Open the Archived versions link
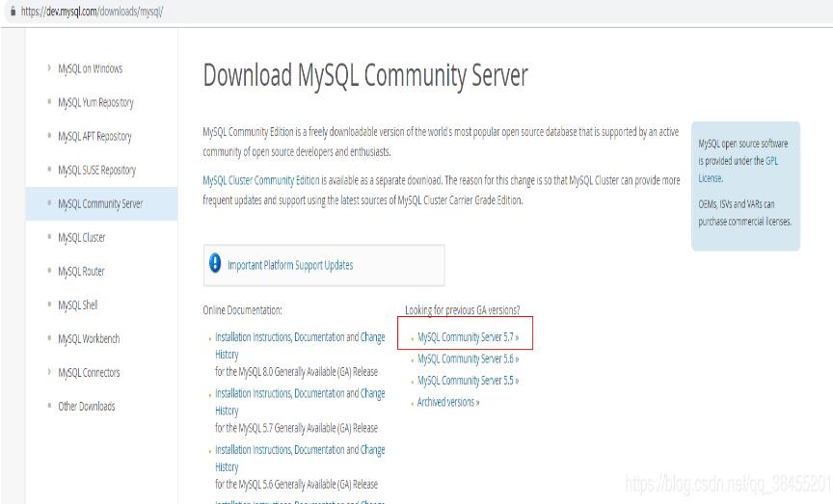The image size is (833, 504). point(447,402)
